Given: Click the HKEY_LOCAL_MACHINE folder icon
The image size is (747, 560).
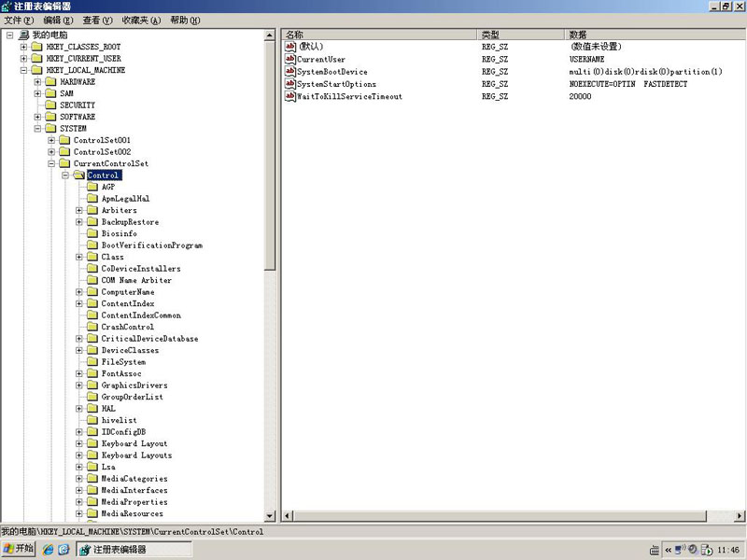Looking at the screenshot, I should pyautogui.click(x=36, y=70).
